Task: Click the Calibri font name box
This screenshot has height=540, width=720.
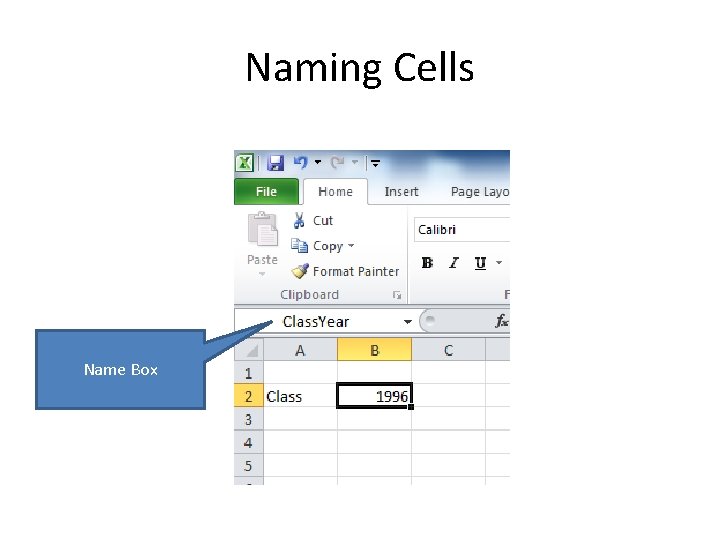Action: pos(462,230)
